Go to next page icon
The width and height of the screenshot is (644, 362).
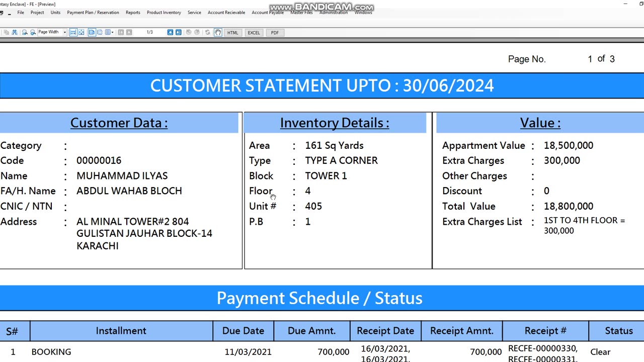(170, 32)
